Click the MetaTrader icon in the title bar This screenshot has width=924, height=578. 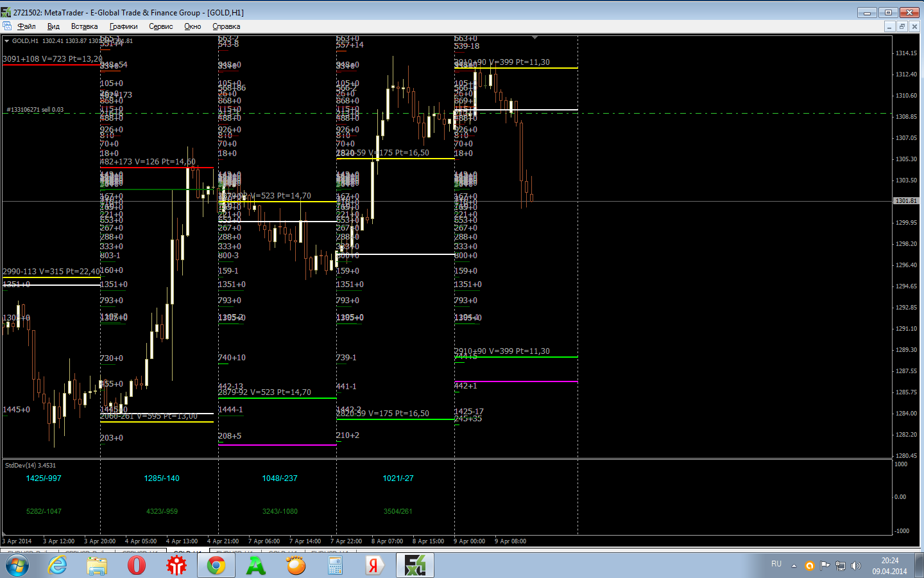pyautogui.click(x=6, y=12)
